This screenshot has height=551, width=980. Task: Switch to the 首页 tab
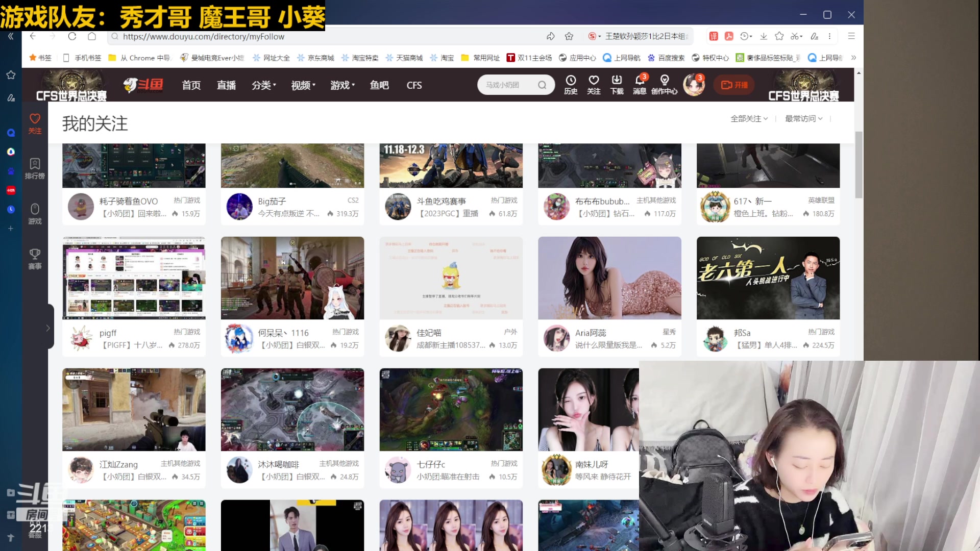point(191,85)
